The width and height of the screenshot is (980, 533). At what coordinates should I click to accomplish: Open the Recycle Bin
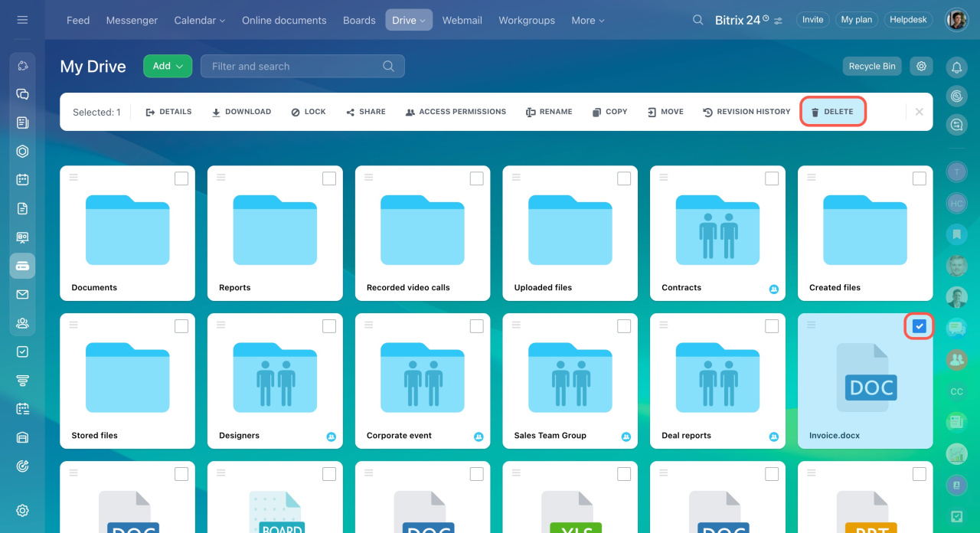coord(872,66)
